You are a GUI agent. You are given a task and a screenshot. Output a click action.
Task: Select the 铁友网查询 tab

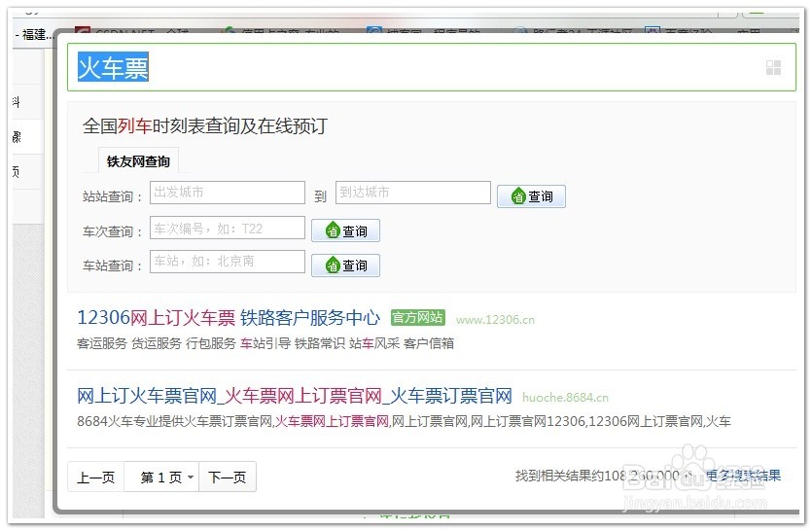click(138, 161)
